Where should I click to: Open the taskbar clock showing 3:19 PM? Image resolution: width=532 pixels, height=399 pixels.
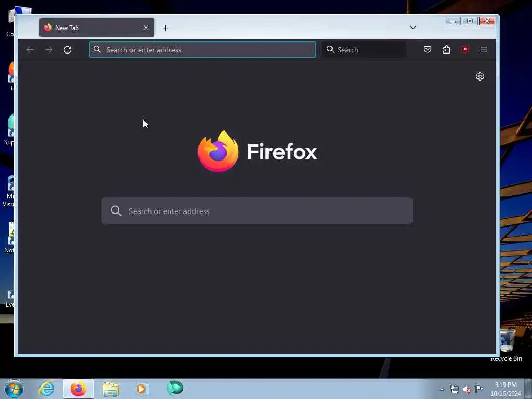point(506,389)
